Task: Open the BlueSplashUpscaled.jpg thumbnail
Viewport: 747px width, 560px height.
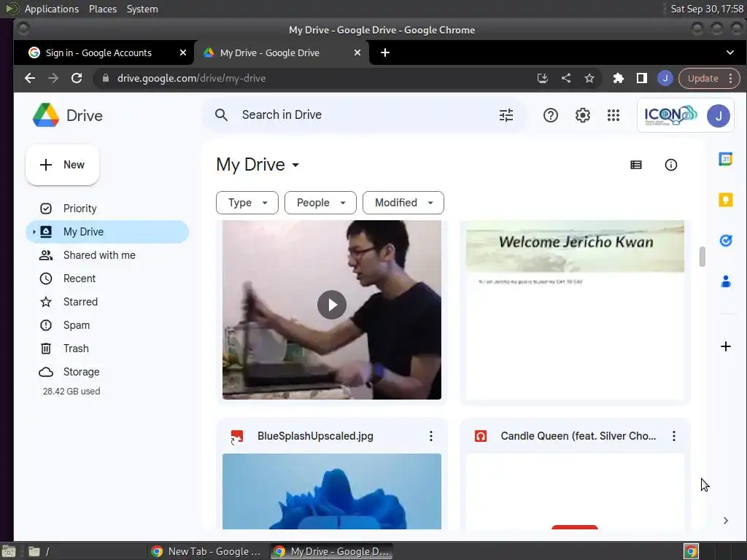Action: 332,491
